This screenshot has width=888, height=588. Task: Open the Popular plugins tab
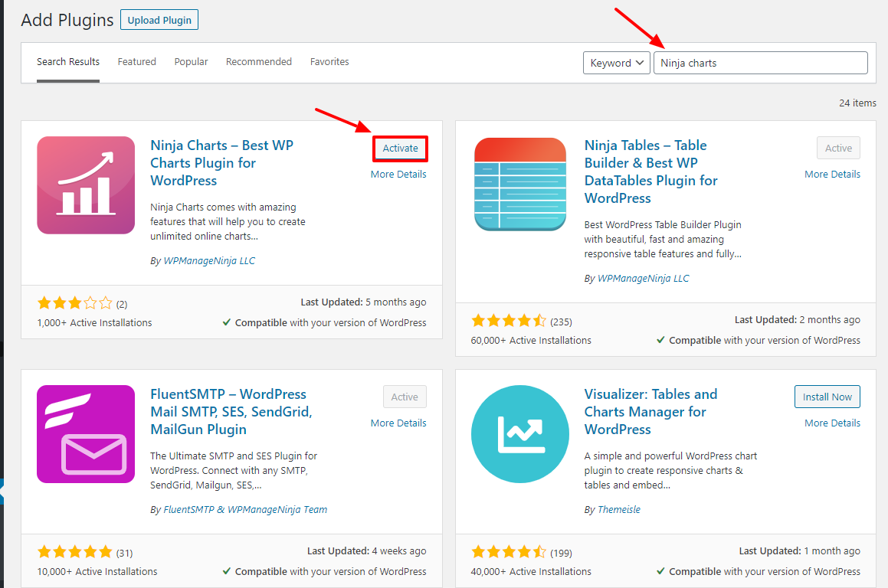(191, 61)
